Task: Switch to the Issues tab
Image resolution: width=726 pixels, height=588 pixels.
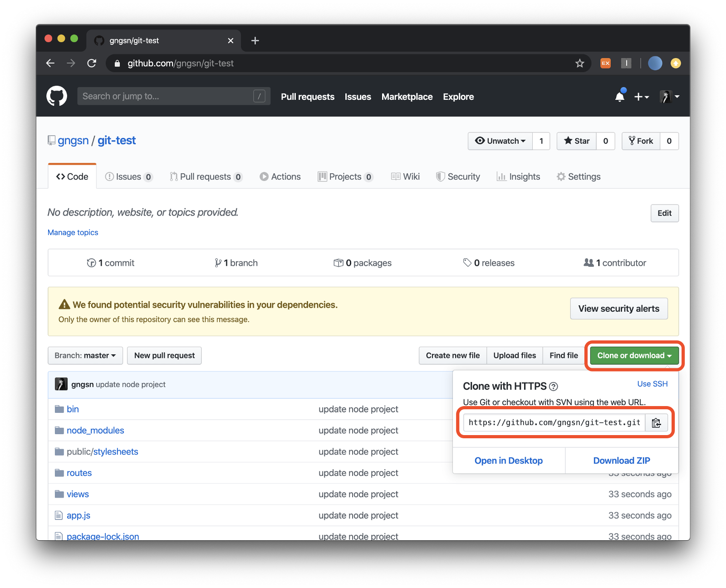Action: point(129,176)
